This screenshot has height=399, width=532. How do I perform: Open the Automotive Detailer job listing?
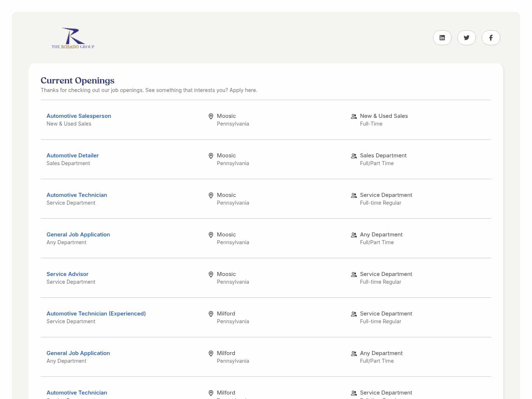[x=72, y=156]
